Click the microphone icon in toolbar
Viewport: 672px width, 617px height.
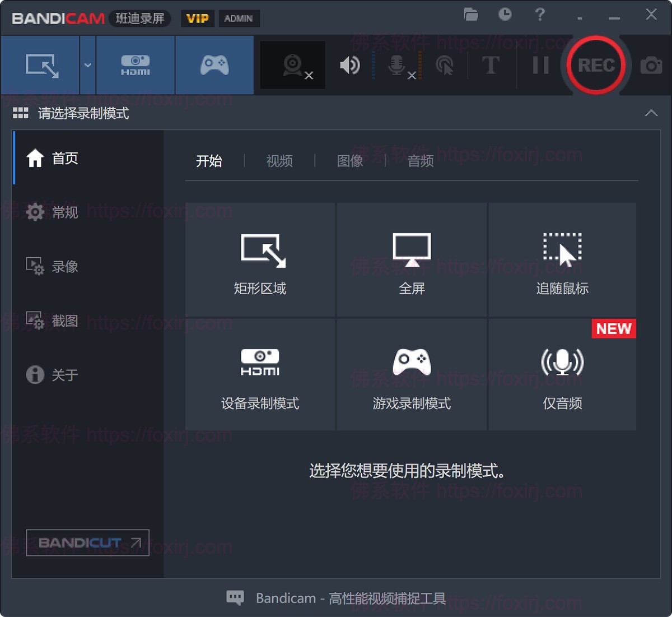click(x=398, y=64)
